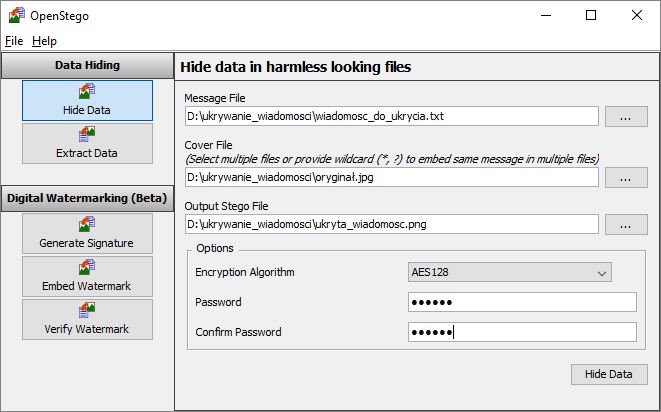Open the Embed Watermark icon
Image resolution: width=661 pixels, height=412 pixels.
(x=87, y=268)
